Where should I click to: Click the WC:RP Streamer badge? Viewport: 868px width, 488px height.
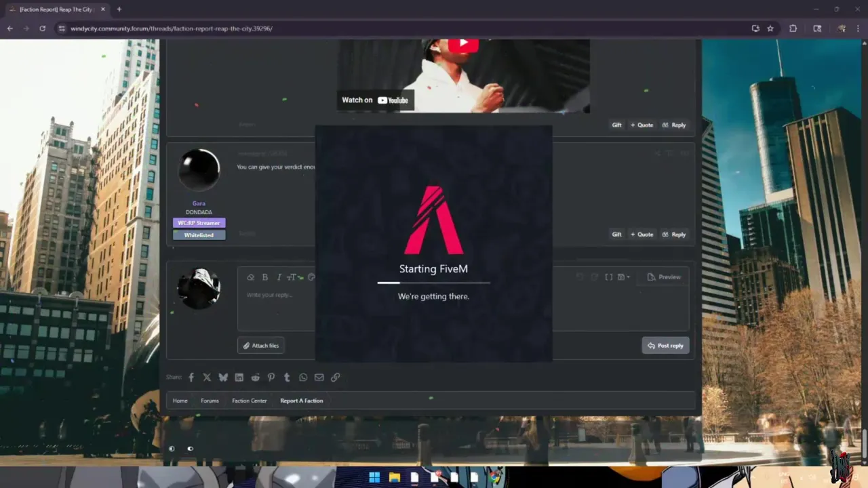point(199,223)
